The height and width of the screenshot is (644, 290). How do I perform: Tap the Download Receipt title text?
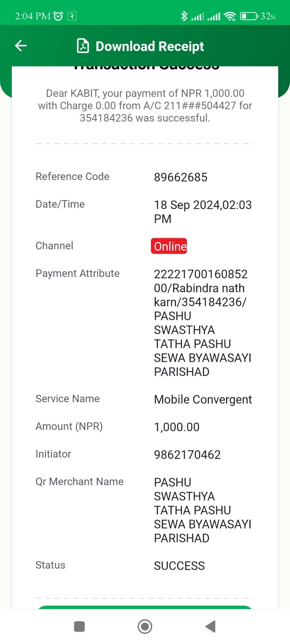(x=150, y=46)
